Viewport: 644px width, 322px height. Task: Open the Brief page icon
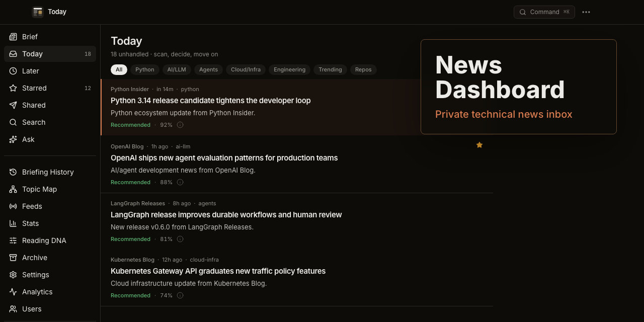[13, 37]
